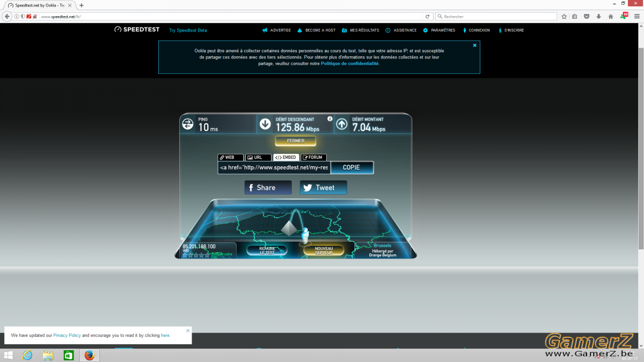Viewport: 644px width, 362px height.
Task: Click the Connexion login link
Action: (x=475, y=31)
